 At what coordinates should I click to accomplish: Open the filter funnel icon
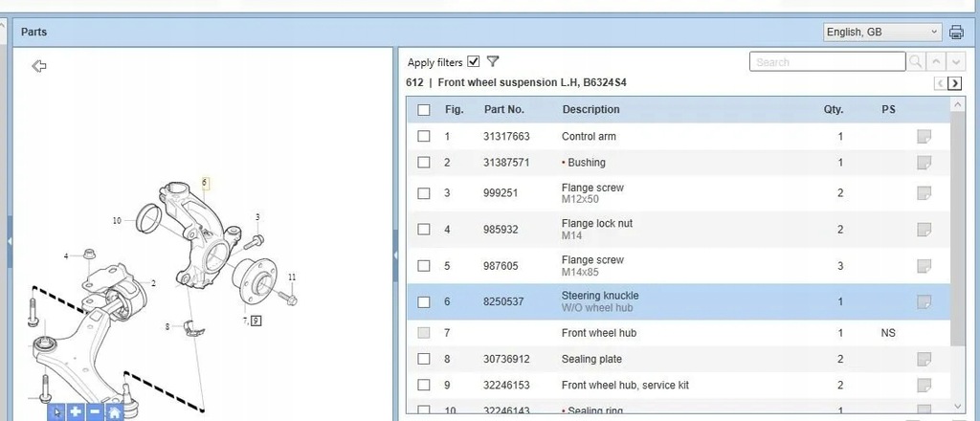[x=493, y=61]
